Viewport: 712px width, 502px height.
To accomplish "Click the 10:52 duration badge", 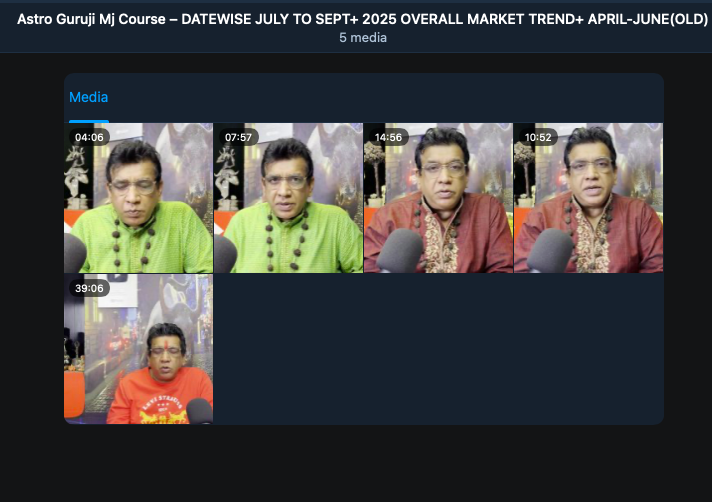I will tap(538, 137).
